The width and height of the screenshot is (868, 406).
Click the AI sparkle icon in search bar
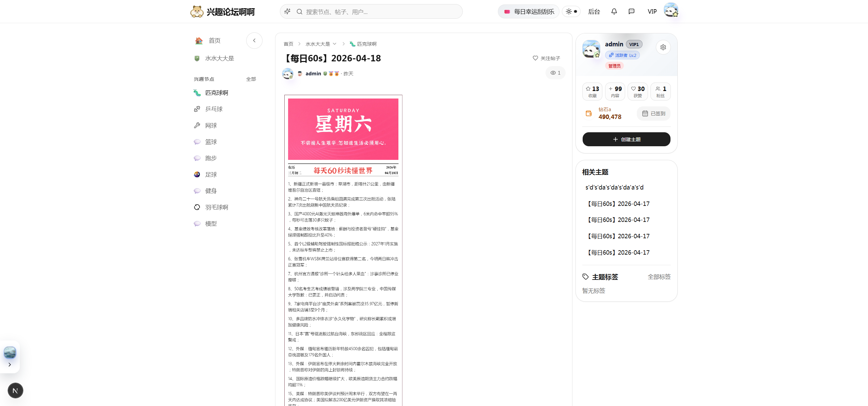click(287, 12)
